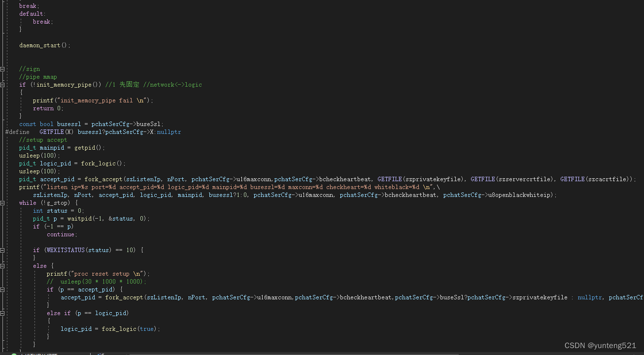
Task: Click 'logic_pid = fork_logic(true);' line
Action: (110, 329)
